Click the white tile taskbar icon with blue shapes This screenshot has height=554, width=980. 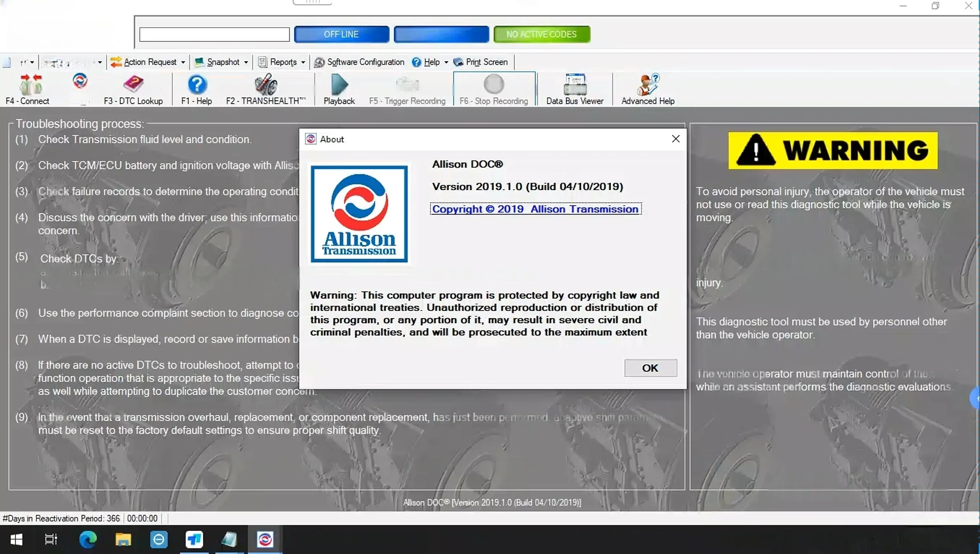tap(194, 540)
